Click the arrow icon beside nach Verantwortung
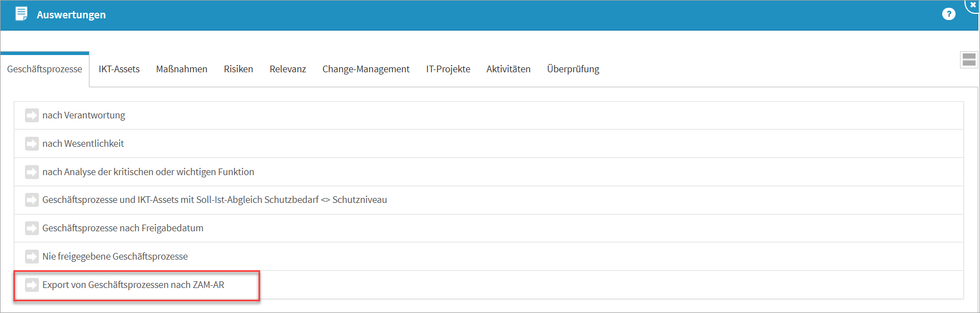This screenshot has width=980, height=313. point(32,116)
